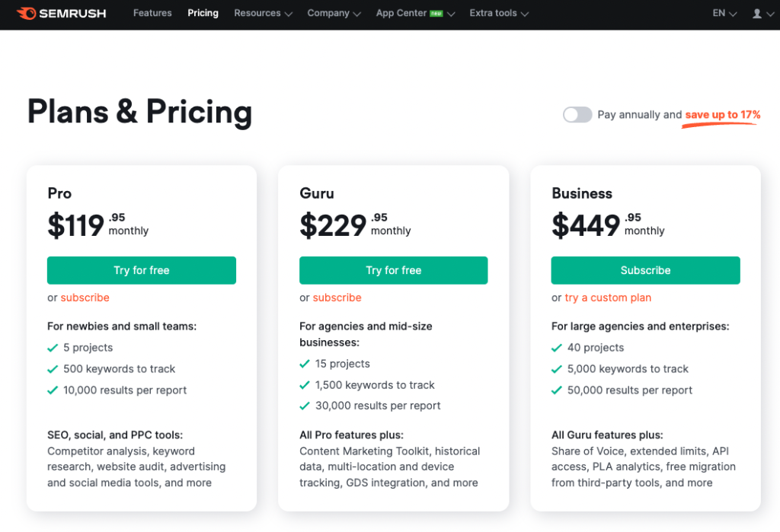Click the Subscribe button on Business plan
Viewport: 780px width, 532px height.
(645, 270)
